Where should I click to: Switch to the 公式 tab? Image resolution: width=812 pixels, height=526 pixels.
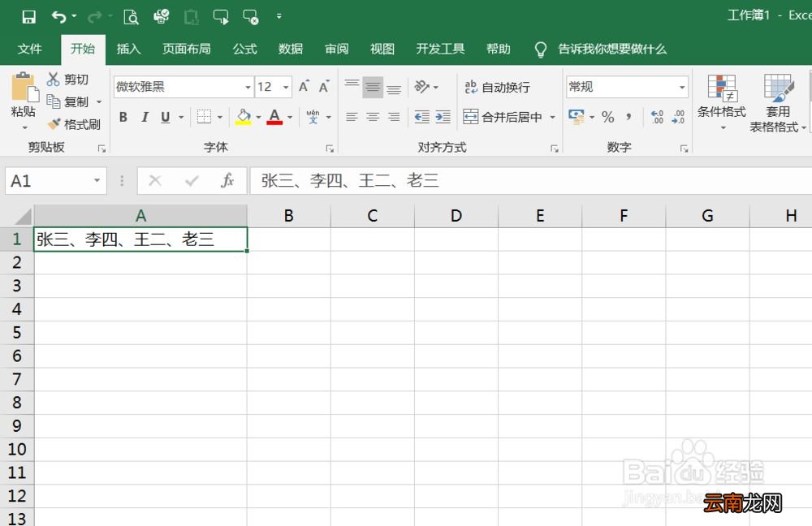[x=245, y=50]
